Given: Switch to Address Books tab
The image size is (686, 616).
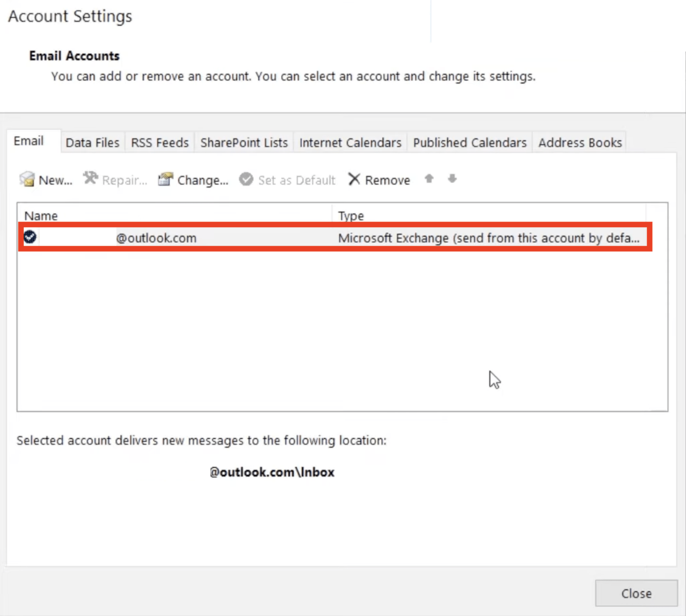Looking at the screenshot, I should pyautogui.click(x=580, y=142).
